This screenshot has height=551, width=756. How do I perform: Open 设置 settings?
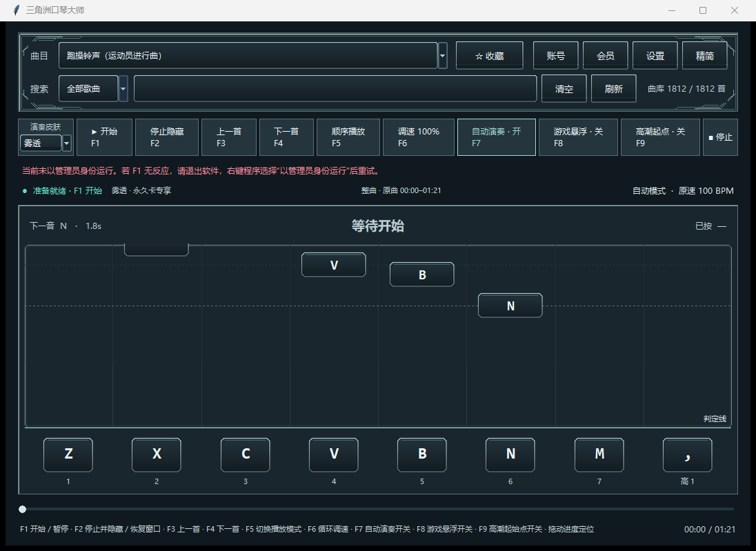pyautogui.click(x=655, y=56)
